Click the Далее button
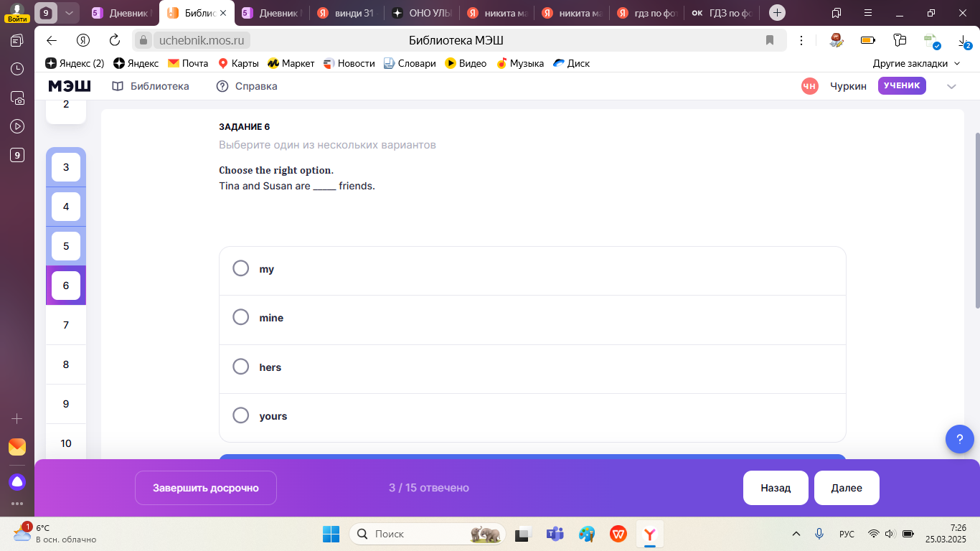This screenshot has width=980, height=551. point(847,488)
